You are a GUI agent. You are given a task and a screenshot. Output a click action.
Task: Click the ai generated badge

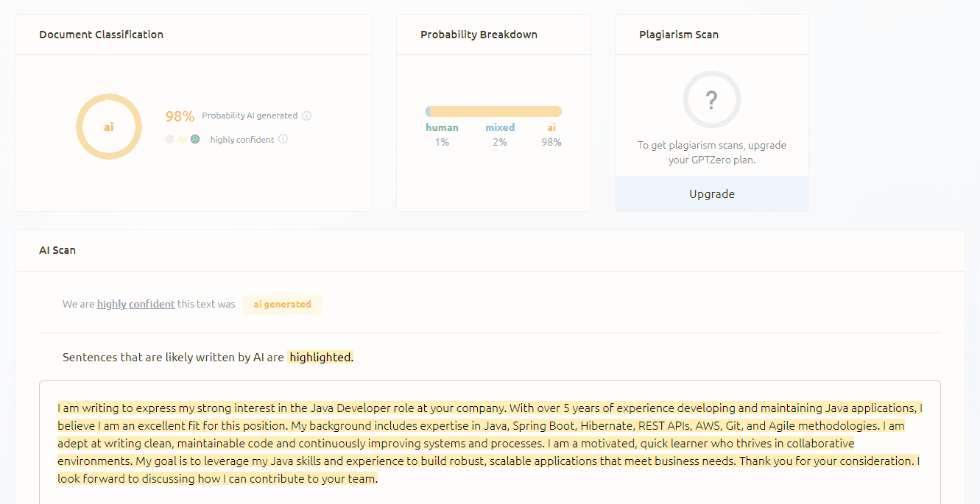[283, 305]
